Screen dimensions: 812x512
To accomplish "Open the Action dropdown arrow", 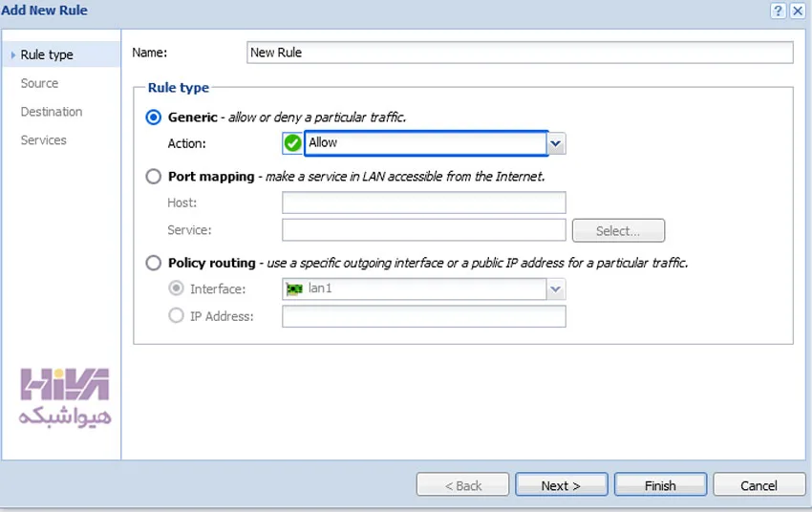I will point(556,143).
